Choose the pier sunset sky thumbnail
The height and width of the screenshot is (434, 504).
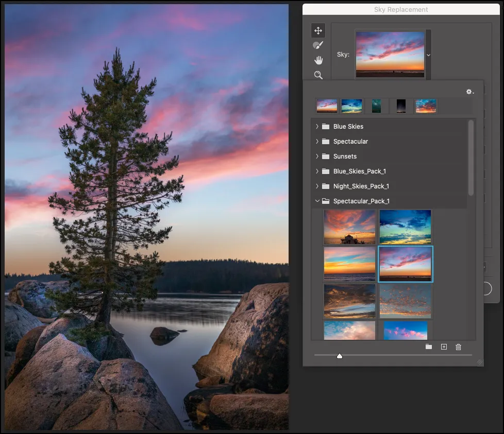(349, 227)
